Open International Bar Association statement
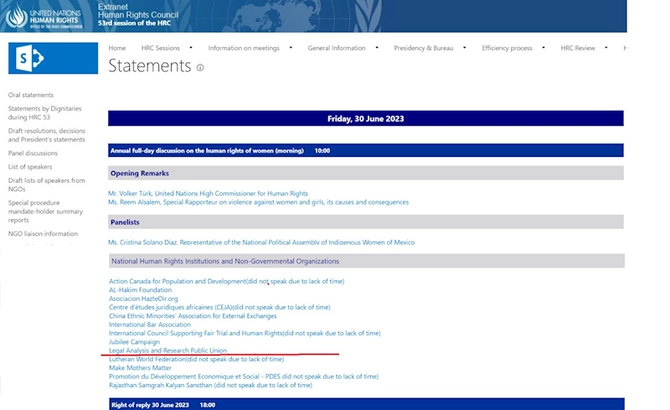Image resolution: width=670 pixels, height=410 pixels. [x=150, y=325]
